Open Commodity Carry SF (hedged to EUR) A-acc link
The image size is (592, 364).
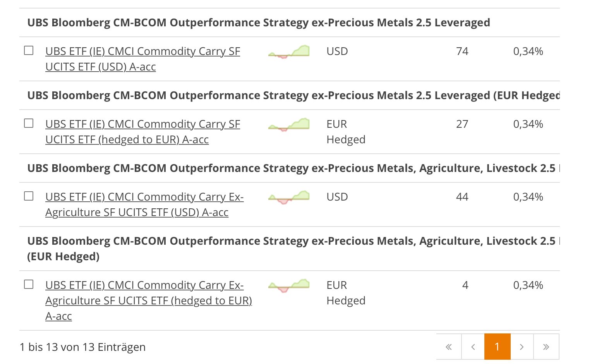coord(143,132)
